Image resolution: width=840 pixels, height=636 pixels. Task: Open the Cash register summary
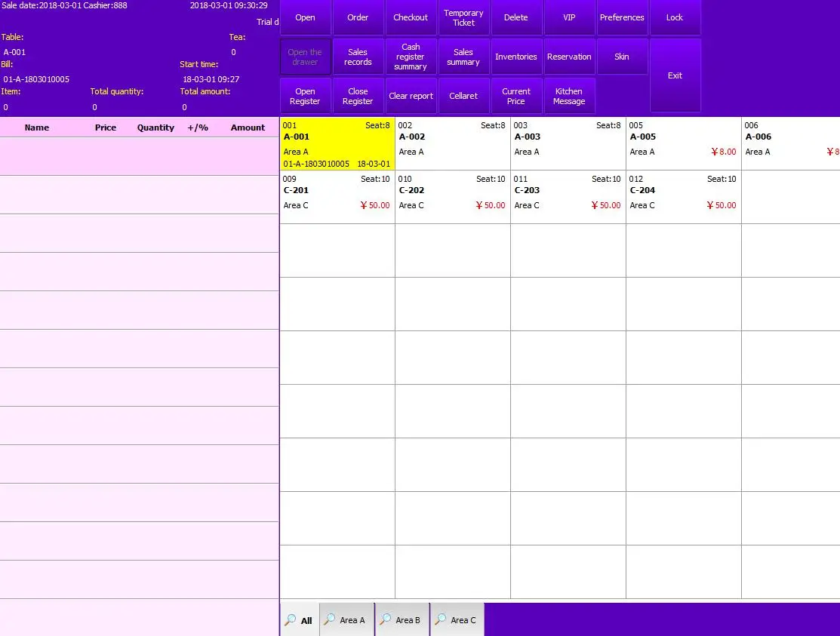411,57
